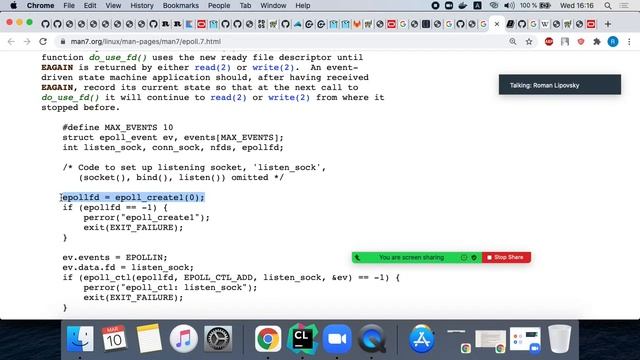The width and height of the screenshot is (640, 360).
Task: Click the Zoom camera status icon in the menu bar
Action: pos(449,6)
